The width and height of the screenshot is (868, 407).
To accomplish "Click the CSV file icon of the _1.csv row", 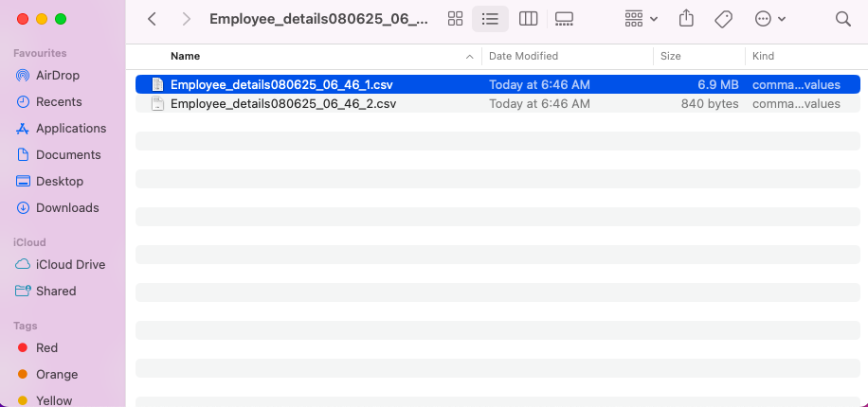I will tap(157, 84).
